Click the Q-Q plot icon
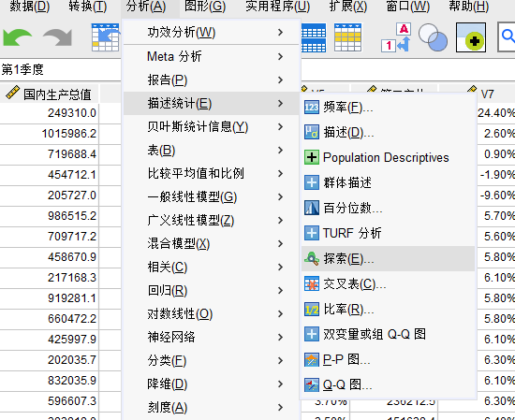The height and width of the screenshot is (420, 515). 312,385
